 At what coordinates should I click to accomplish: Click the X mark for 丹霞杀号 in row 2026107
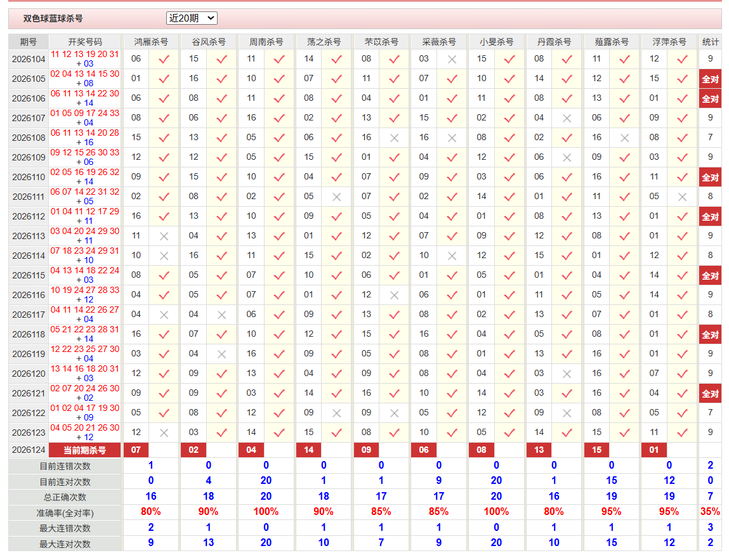pos(567,119)
